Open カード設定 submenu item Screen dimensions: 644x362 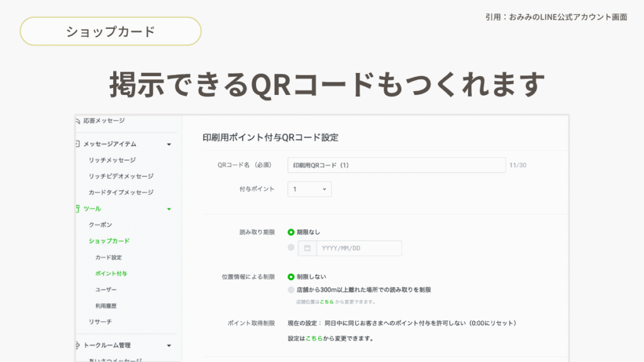pos(108,257)
